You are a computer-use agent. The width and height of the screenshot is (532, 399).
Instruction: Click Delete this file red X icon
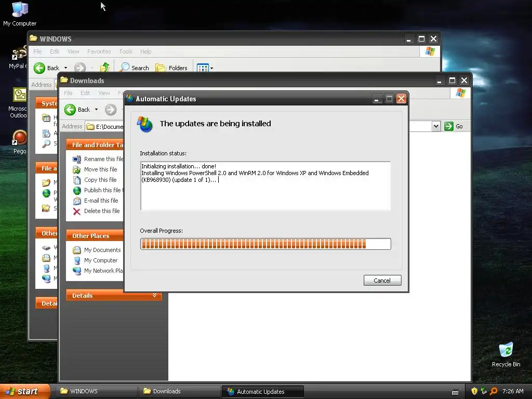pos(77,211)
